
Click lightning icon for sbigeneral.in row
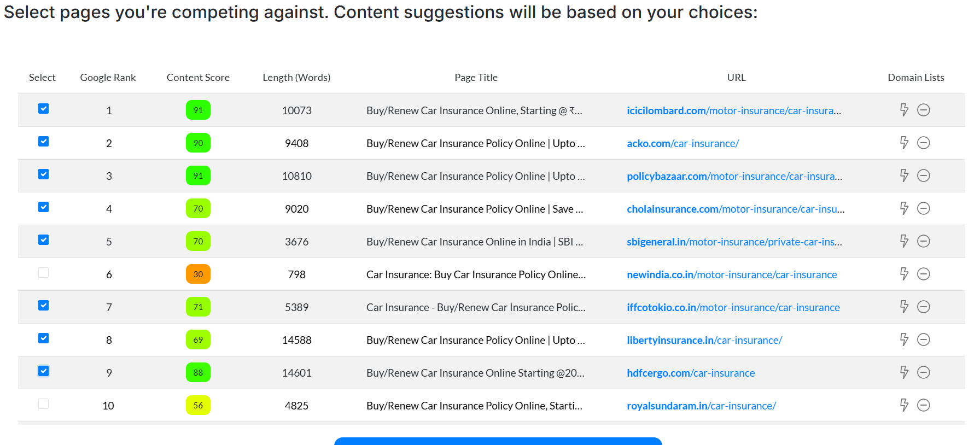coord(904,241)
